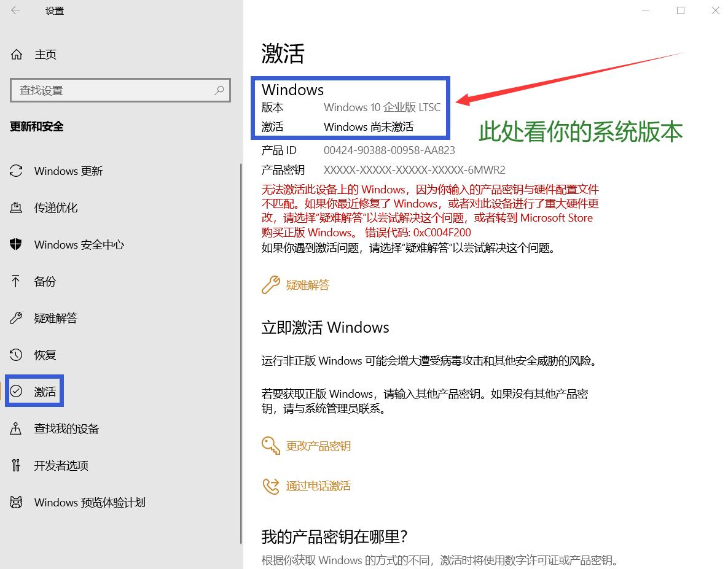This screenshot has width=728, height=569.
Task: Open Windows 预览体验计划 page
Action: coord(90,502)
